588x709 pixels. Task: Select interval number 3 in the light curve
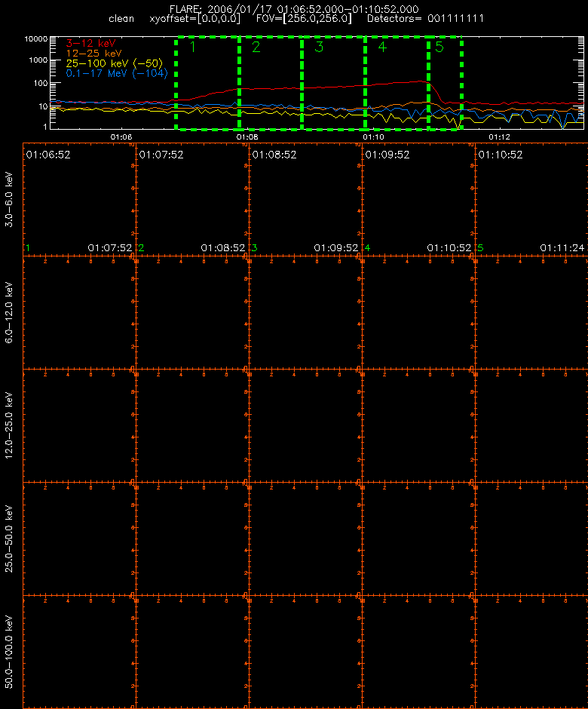click(x=319, y=47)
